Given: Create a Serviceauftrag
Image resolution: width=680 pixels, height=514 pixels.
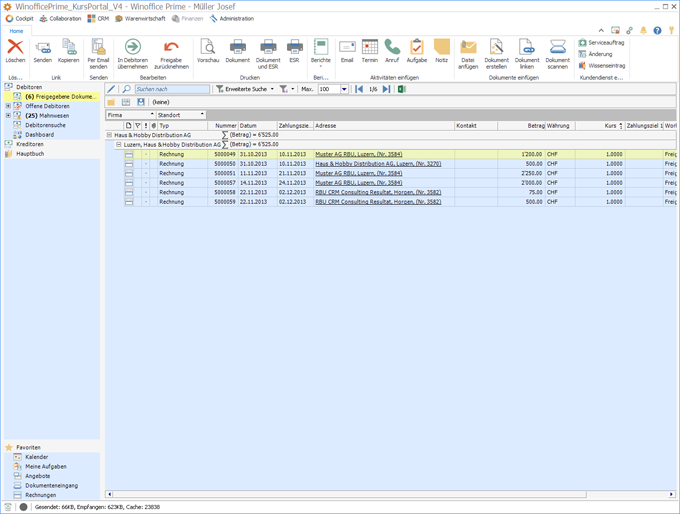Looking at the screenshot, I should 602,43.
